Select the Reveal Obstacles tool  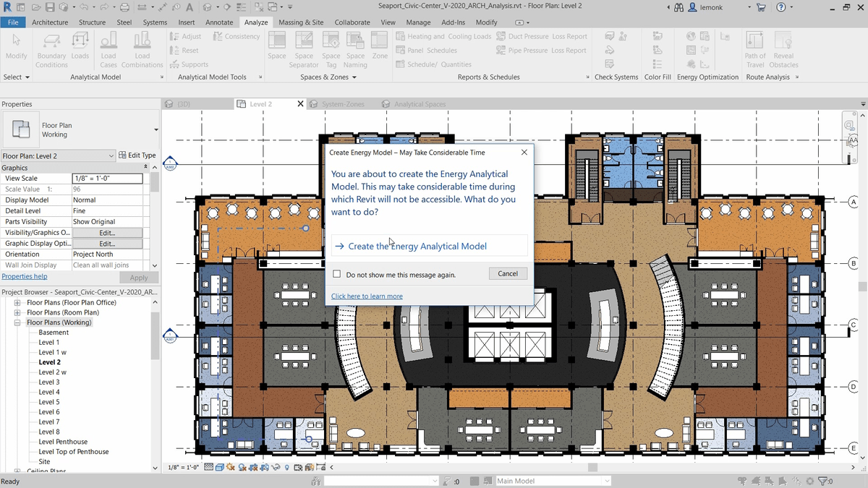click(783, 49)
